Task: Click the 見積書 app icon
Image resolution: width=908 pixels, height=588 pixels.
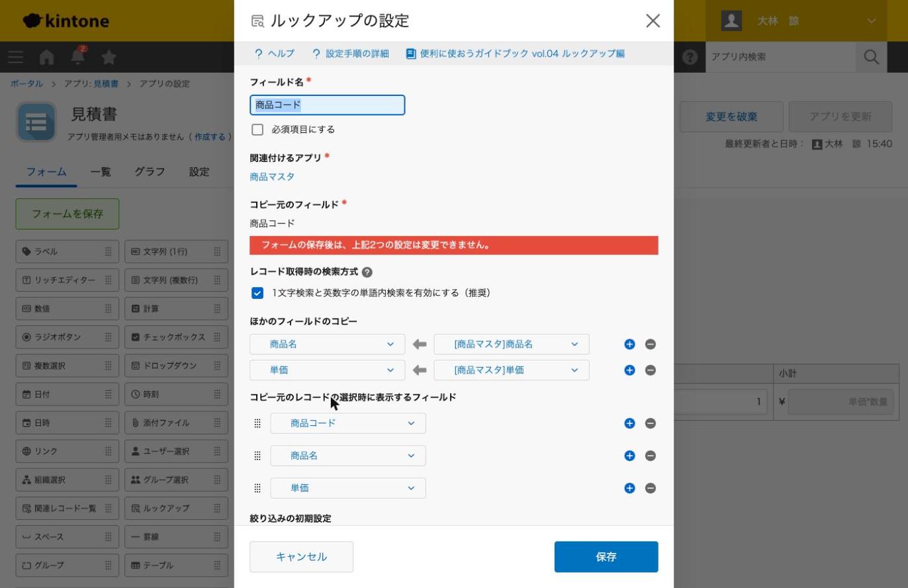Action: click(x=36, y=122)
